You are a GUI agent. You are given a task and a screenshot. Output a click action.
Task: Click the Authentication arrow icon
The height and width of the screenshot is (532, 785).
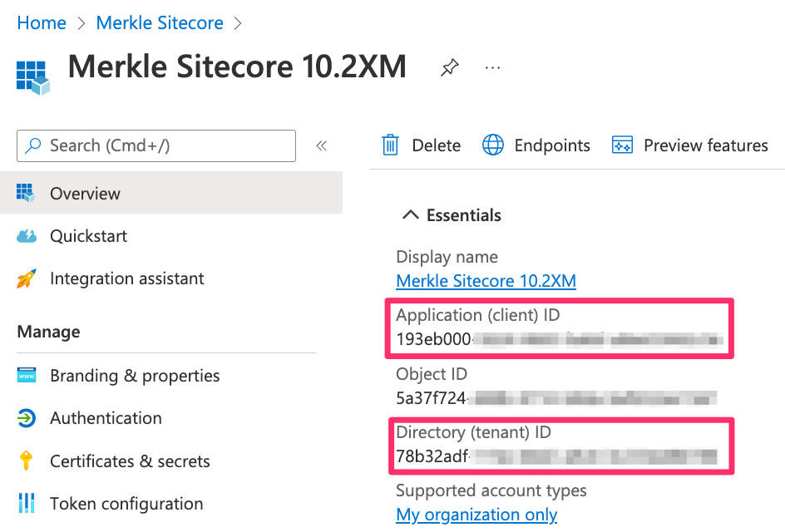27,418
